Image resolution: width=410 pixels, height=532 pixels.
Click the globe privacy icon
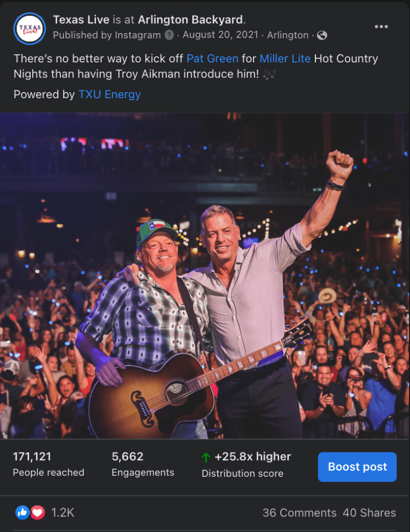[322, 35]
